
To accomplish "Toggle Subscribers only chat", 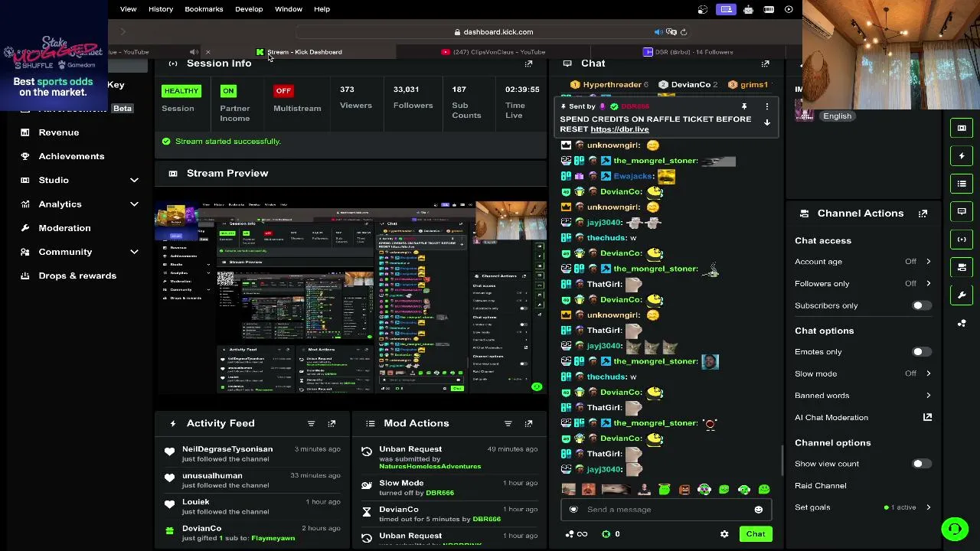I will pyautogui.click(x=922, y=306).
